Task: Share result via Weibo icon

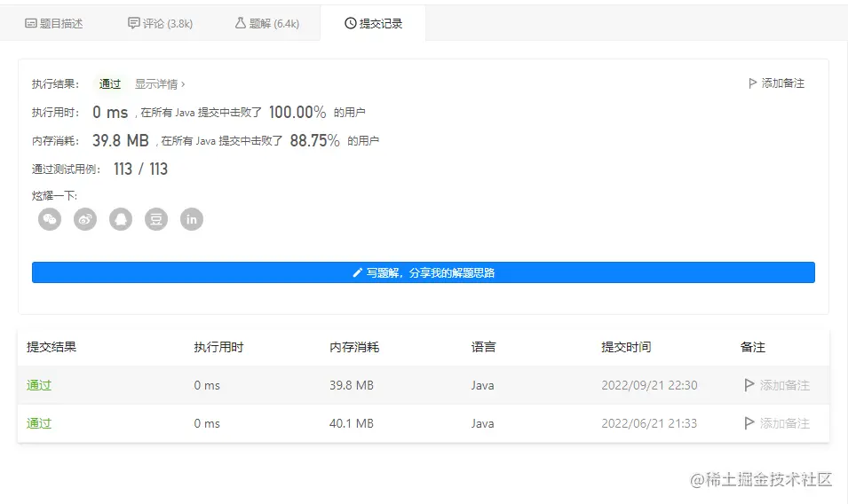Action: [85, 219]
